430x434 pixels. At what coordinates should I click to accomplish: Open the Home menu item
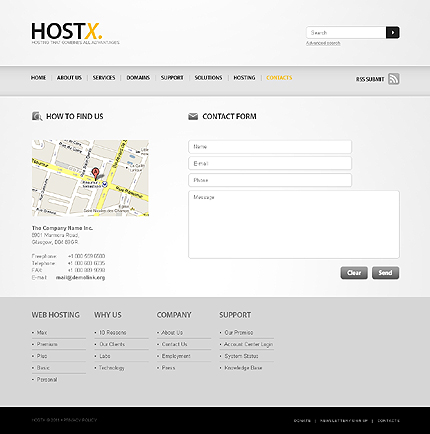[39, 78]
